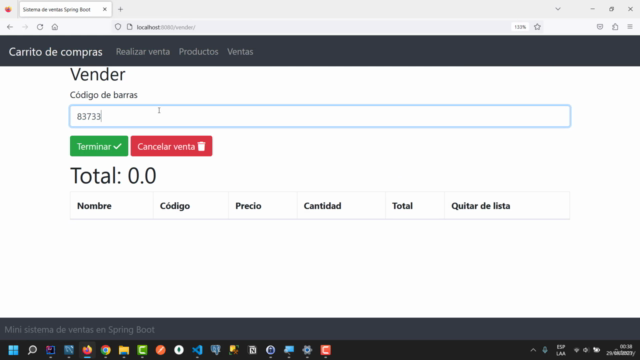
Task: Reset the 133% zoom level indicator
Action: [520, 27]
